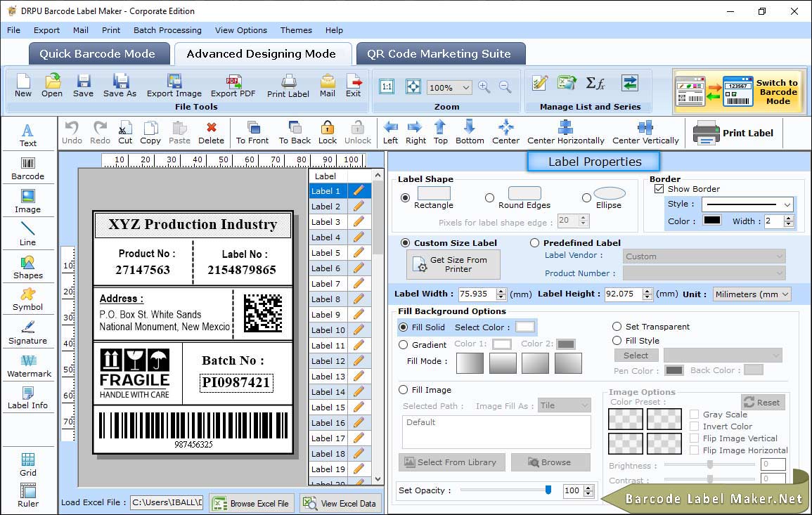Click the Zoom Out magnifier

point(505,87)
